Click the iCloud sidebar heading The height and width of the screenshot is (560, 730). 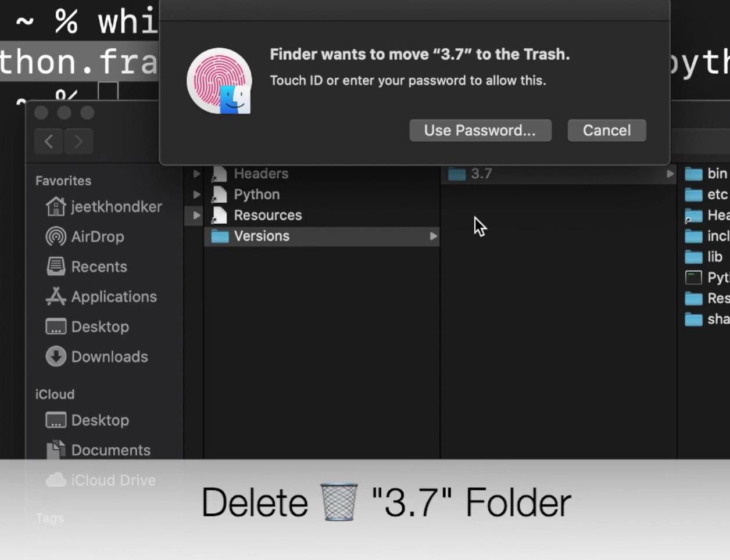55,394
